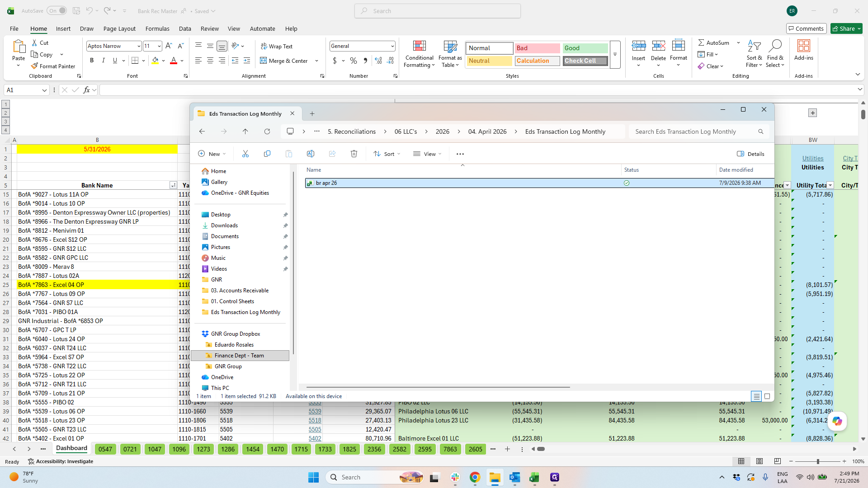Apply the red Font Color swatch
This screenshot has width=868, height=488.
pos(173,61)
